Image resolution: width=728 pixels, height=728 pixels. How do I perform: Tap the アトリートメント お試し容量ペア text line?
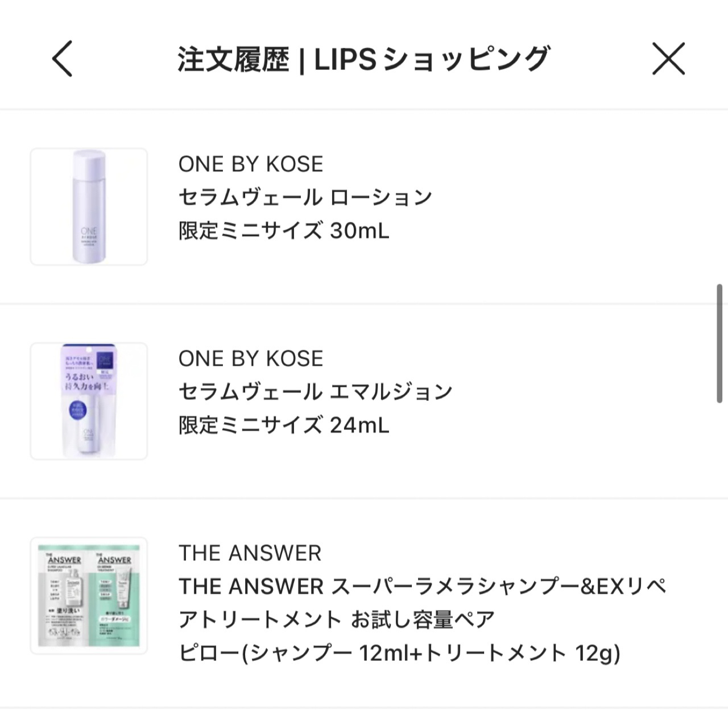coord(337,619)
